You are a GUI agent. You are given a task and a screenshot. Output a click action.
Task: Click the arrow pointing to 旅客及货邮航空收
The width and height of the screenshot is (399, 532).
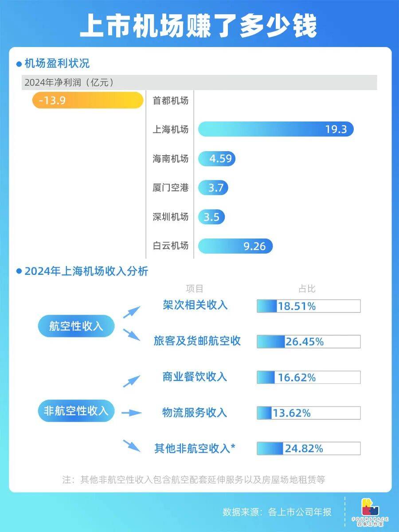pyautogui.click(x=131, y=335)
